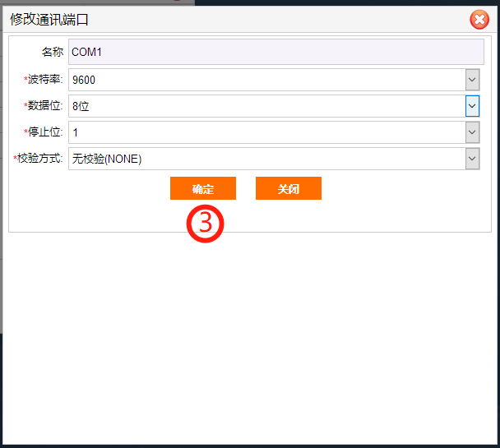500x448 pixels.
Task: Open the 数据位 dropdown arrow
Action: point(472,106)
